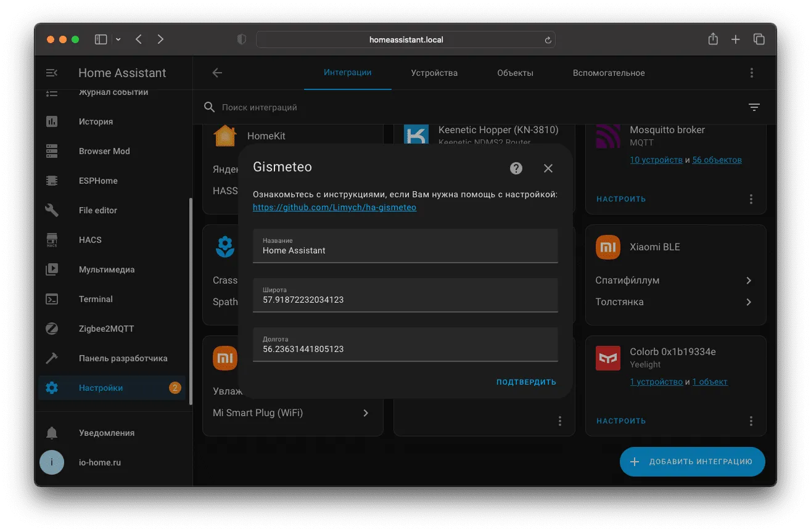Image resolution: width=811 pixels, height=532 pixels.
Task: Close the Gismeteo dialog
Action: coord(548,168)
